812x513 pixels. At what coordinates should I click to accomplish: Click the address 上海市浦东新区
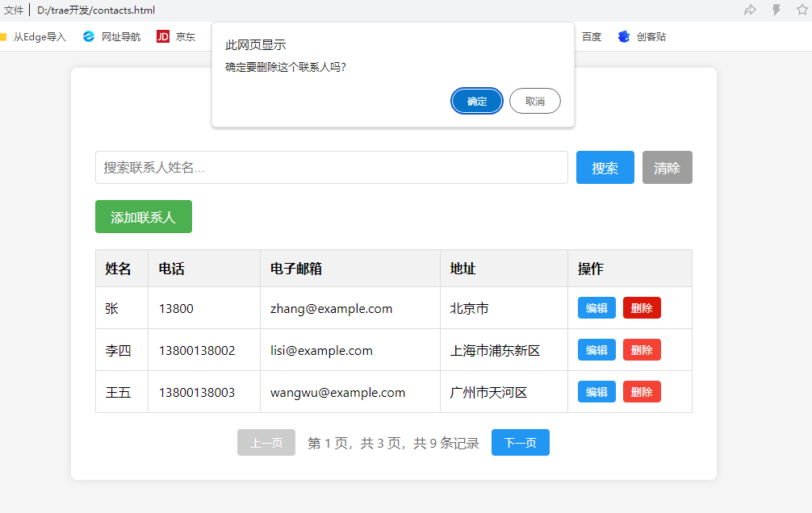coord(495,350)
